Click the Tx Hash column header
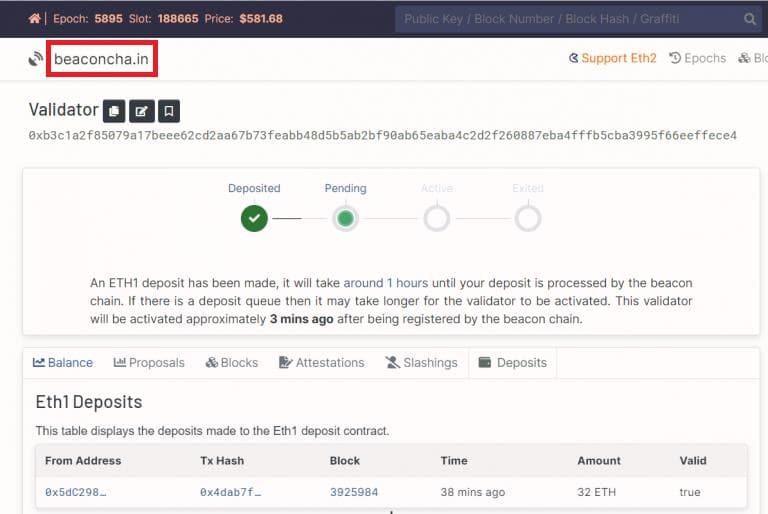Image resolution: width=768 pixels, height=514 pixels. coord(222,461)
